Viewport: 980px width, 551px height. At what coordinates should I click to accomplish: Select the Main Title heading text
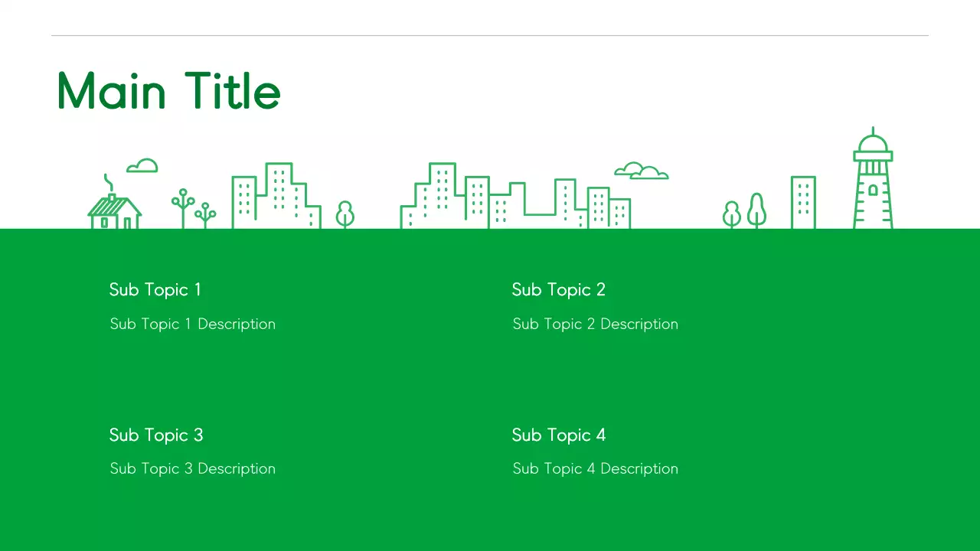(x=168, y=90)
